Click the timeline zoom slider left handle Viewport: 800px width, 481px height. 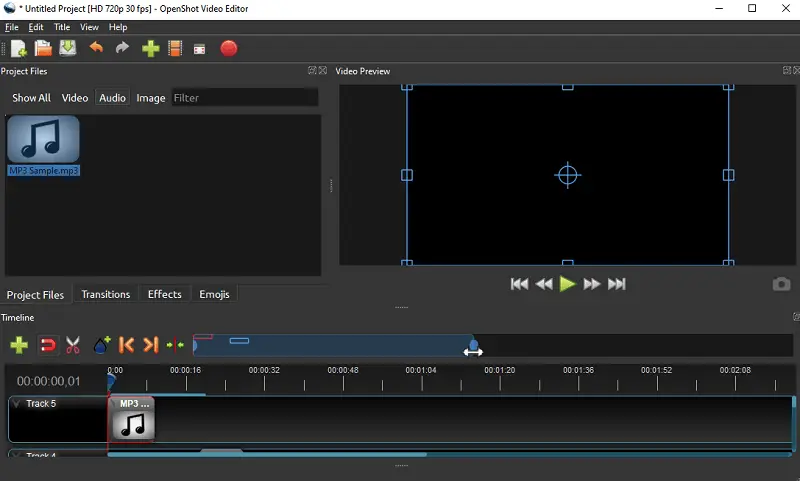click(x=195, y=346)
